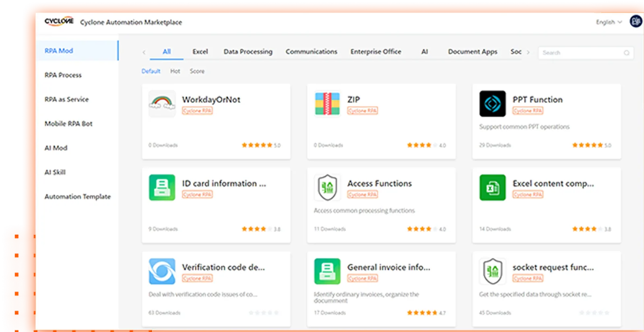
Task: Open AI Mod in the sidebar
Action: [56, 148]
